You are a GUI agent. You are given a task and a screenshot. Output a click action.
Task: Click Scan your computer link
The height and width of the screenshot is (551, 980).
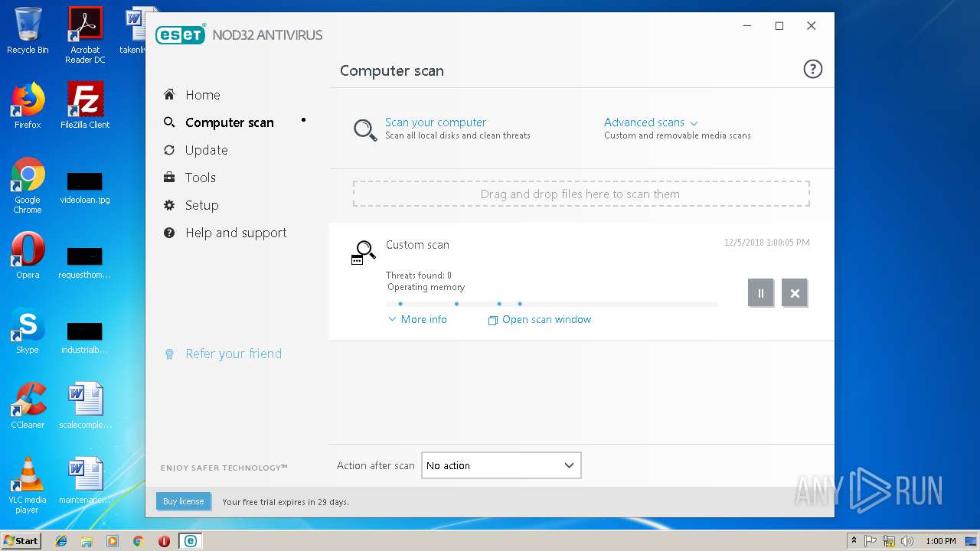[x=436, y=122]
